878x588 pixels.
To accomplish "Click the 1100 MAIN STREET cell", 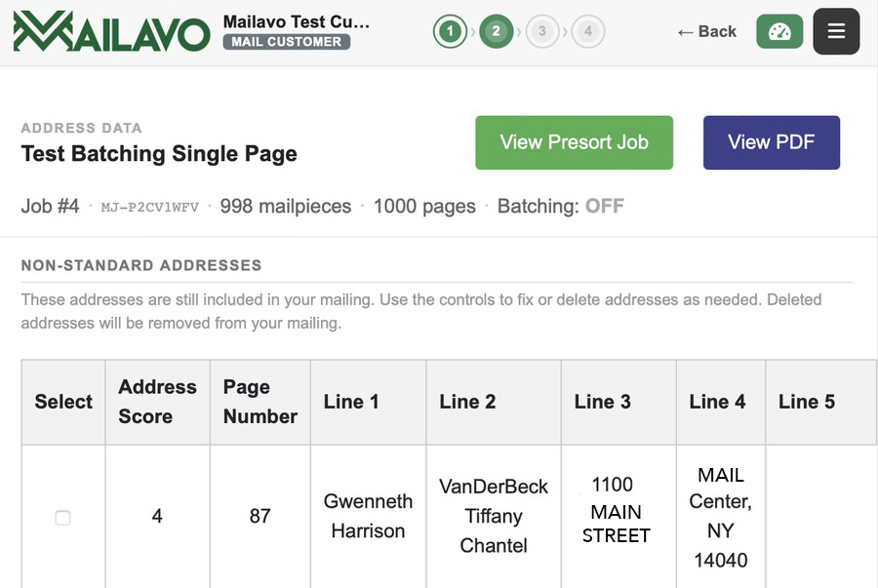I will [x=619, y=516].
